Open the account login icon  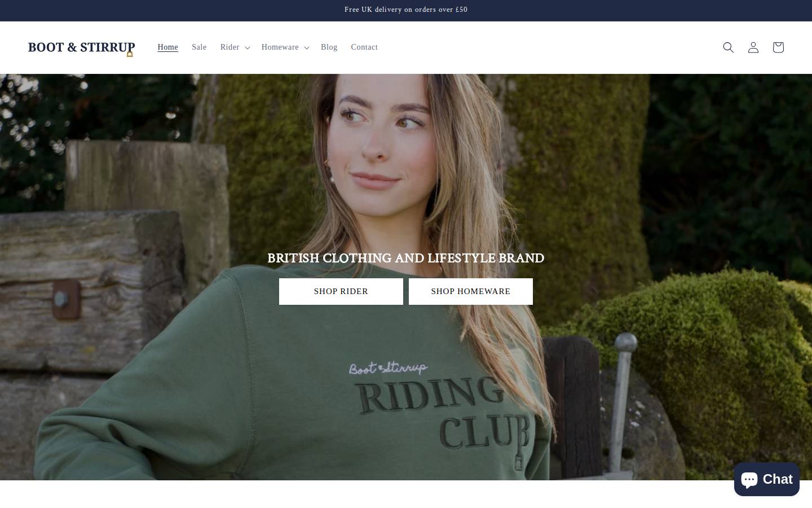[753, 47]
